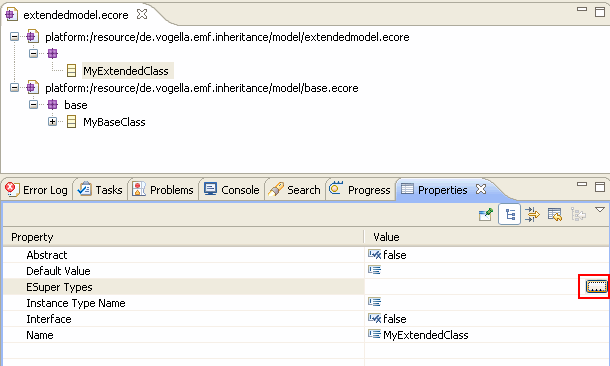610x366 pixels.
Task: Switch to the Error Log tab
Action: click(x=36, y=190)
